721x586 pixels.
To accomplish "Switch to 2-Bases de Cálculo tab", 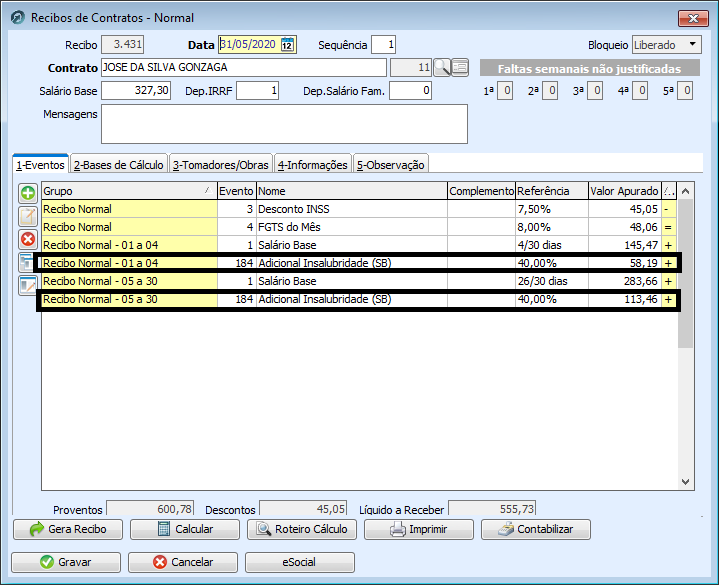I will (x=119, y=165).
